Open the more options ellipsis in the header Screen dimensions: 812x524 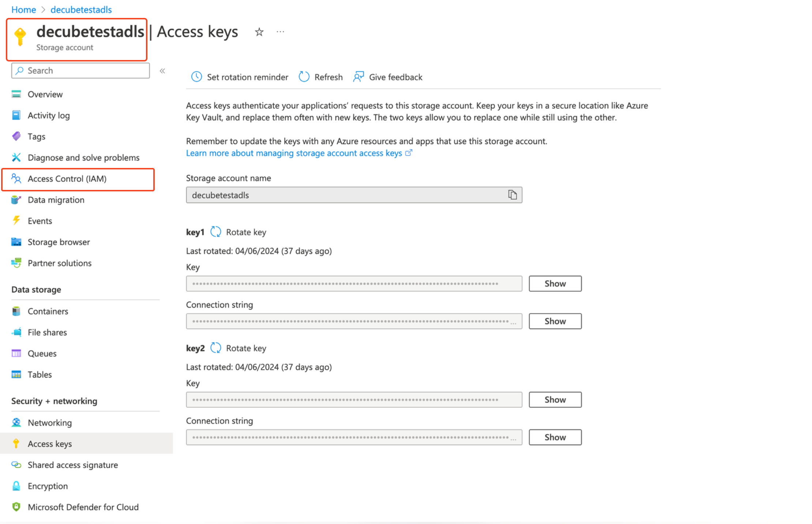pyautogui.click(x=280, y=32)
